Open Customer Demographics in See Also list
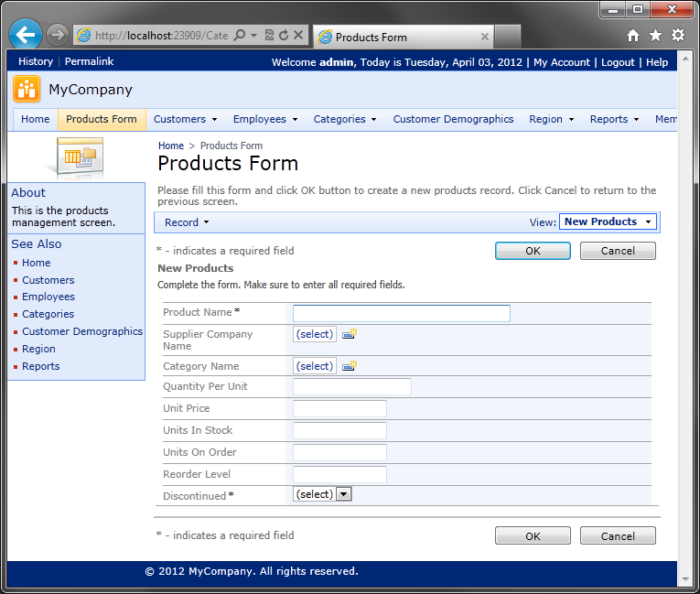 pos(82,331)
